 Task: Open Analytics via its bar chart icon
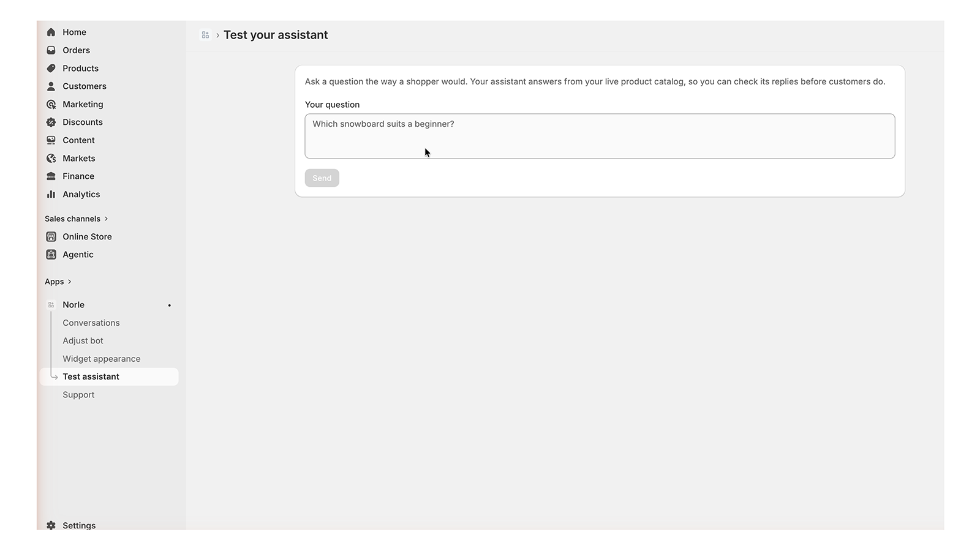51,194
